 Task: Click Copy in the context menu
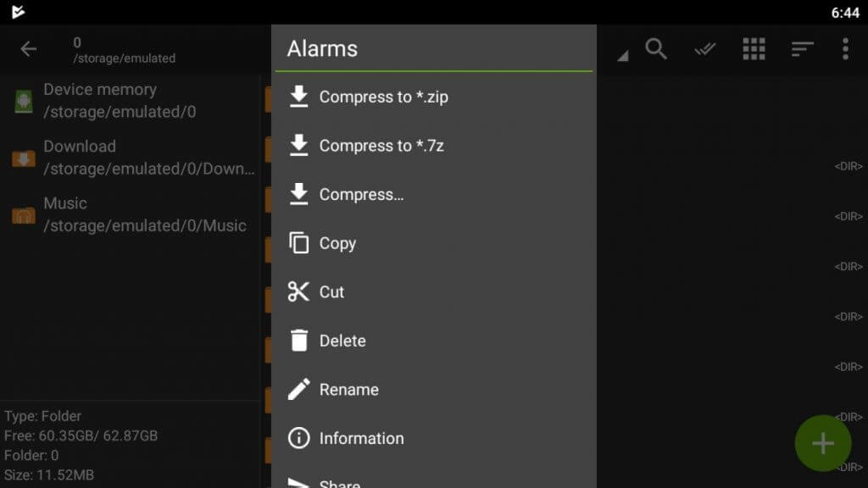337,243
